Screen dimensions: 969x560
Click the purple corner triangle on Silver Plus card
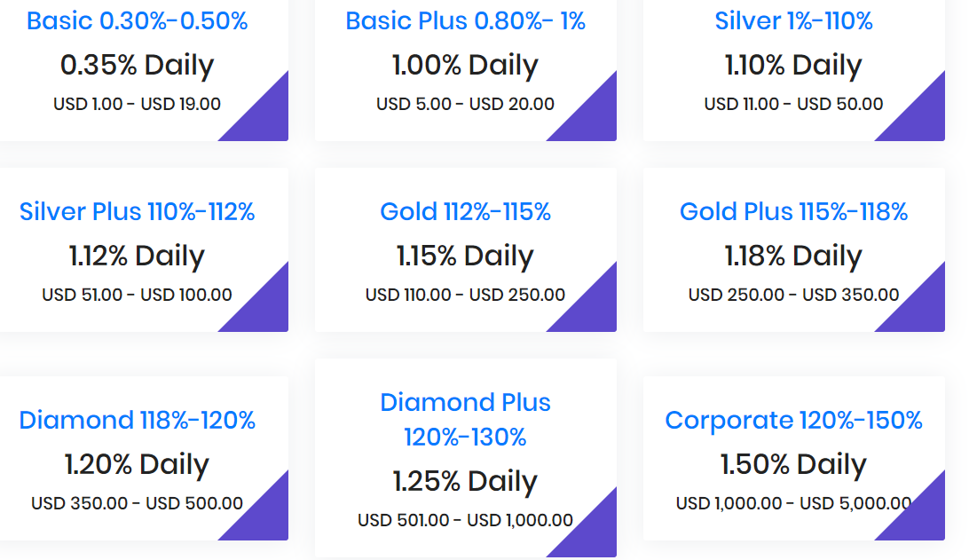(x=264, y=308)
